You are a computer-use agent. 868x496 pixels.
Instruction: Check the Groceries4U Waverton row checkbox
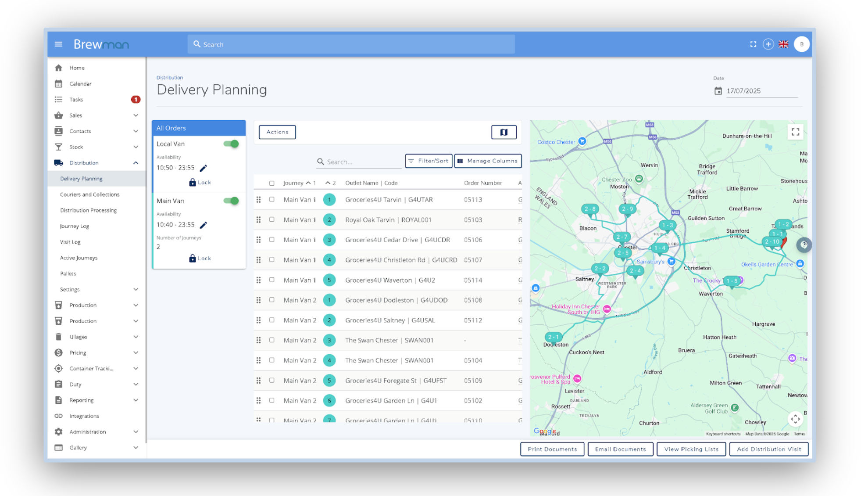[x=271, y=280]
